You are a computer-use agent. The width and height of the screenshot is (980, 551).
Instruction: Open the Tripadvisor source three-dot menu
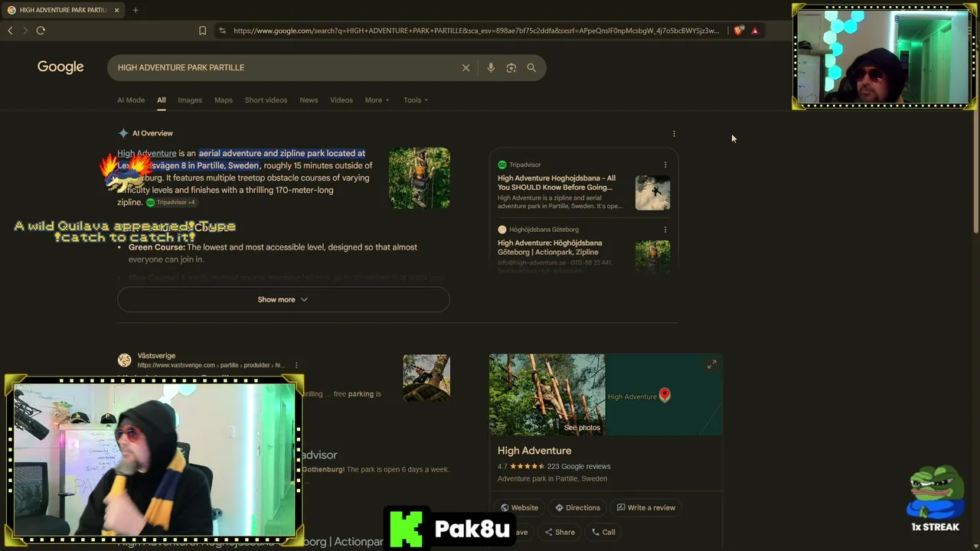click(x=665, y=165)
